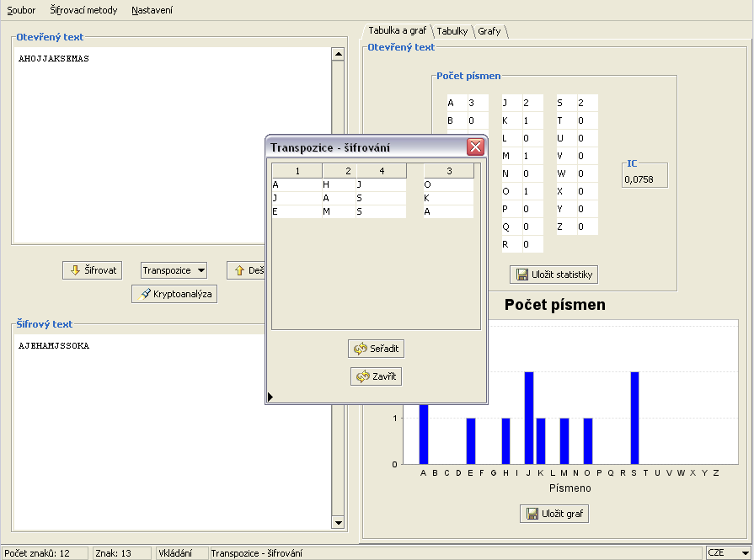Switch to the Grafy tab
The height and width of the screenshot is (560, 754).
pyautogui.click(x=489, y=31)
